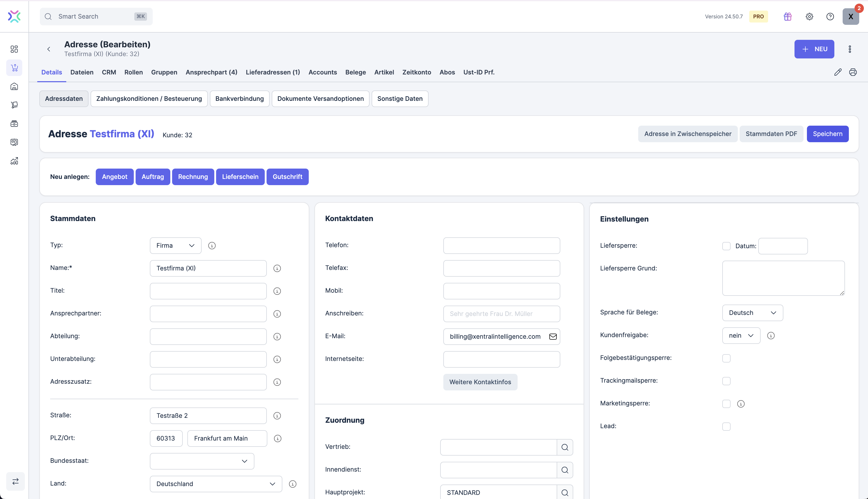Click the Speichern button
Image resolution: width=868 pixels, height=499 pixels.
pos(827,134)
